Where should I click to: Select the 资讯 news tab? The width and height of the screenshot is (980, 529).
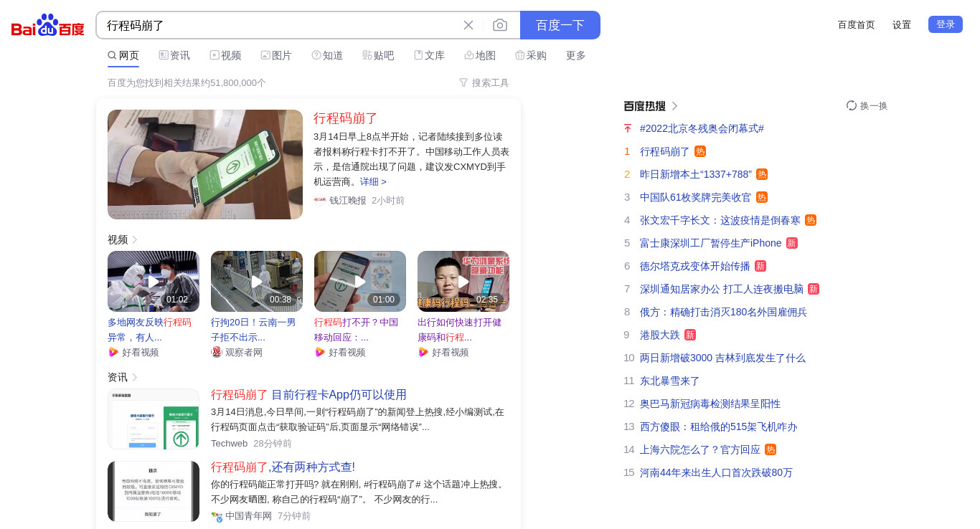pos(174,55)
